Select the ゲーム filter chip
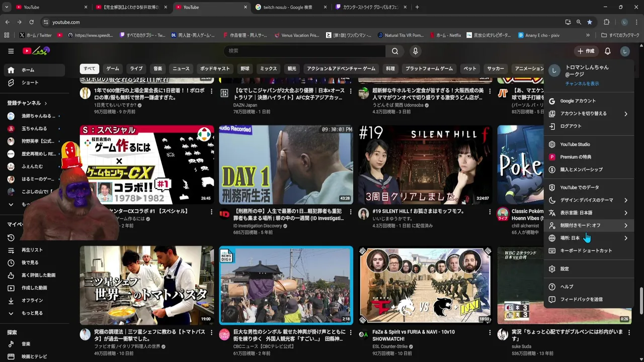This screenshot has width=644, height=362. (x=113, y=68)
